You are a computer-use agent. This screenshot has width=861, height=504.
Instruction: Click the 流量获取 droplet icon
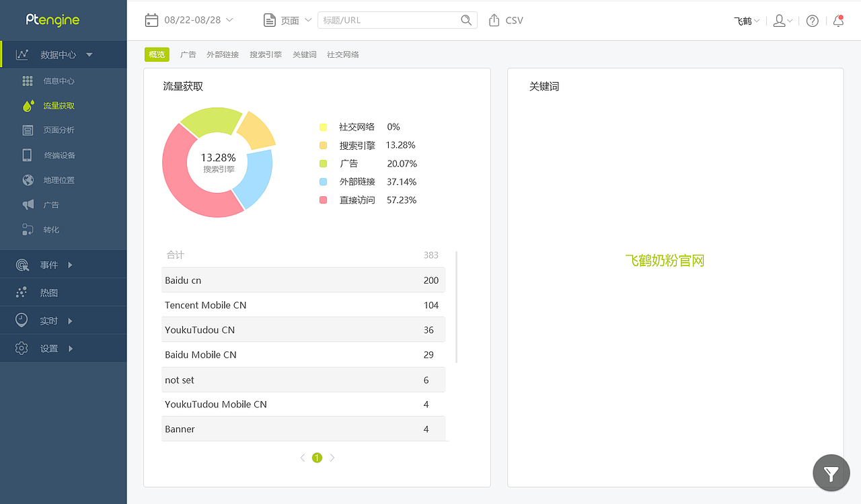click(28, 106)
